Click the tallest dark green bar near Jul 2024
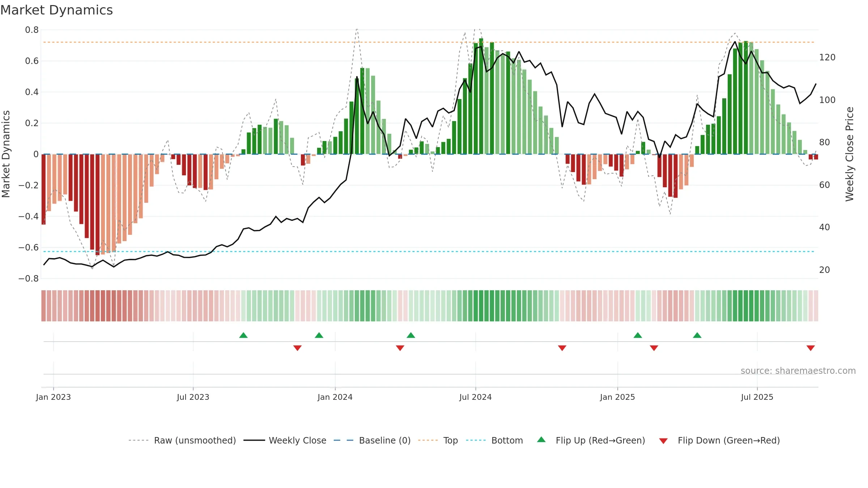Viewport: 868px width, 488px height. [481, 96]
